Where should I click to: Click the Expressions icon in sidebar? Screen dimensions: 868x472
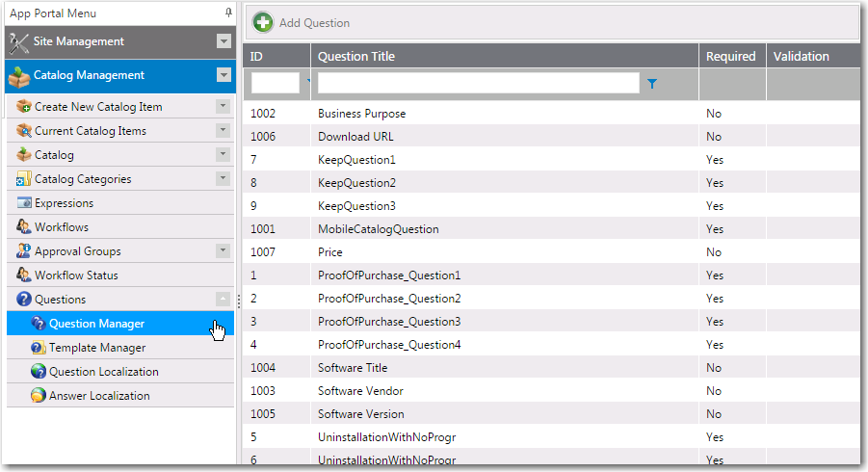24,203
